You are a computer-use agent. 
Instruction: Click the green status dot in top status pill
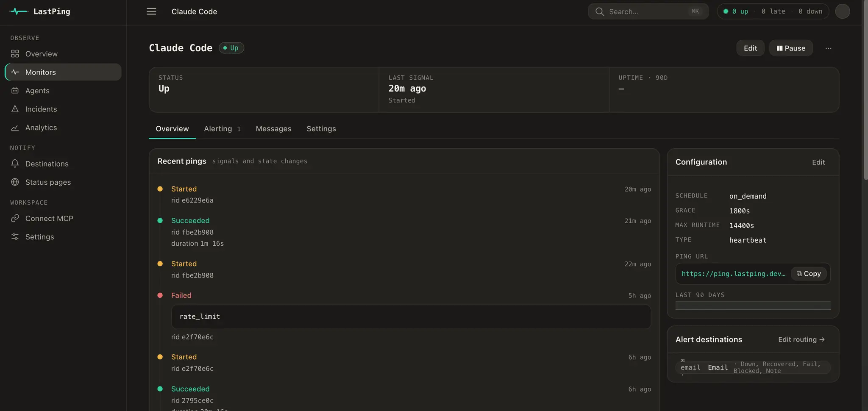click(x=726, y=11)
